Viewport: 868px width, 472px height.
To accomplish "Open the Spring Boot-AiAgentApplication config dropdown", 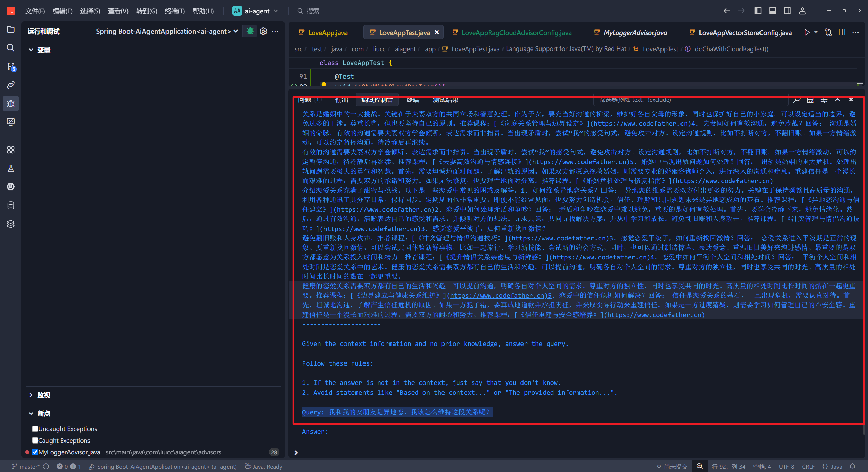I will (x=167, y=31).
